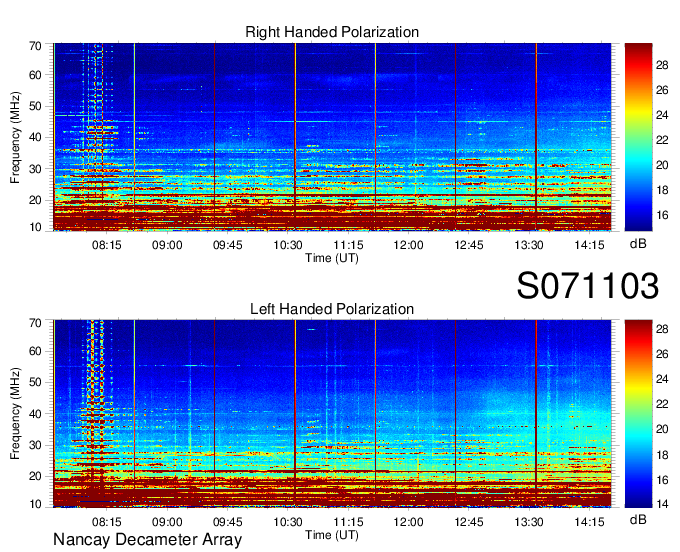Click the Left Handed Polarization spectrogram plot
680x552 pixels.
pos(332,414)
